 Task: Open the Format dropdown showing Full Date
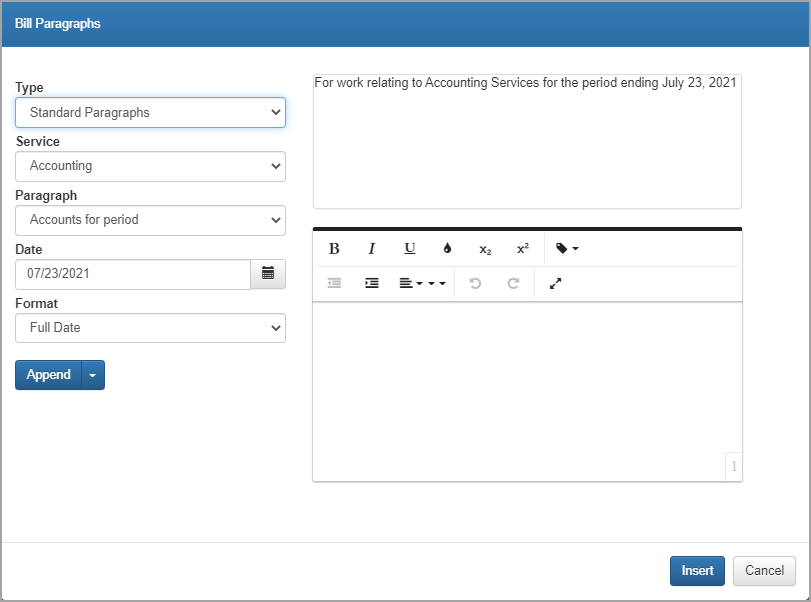[x=151, y=328]
